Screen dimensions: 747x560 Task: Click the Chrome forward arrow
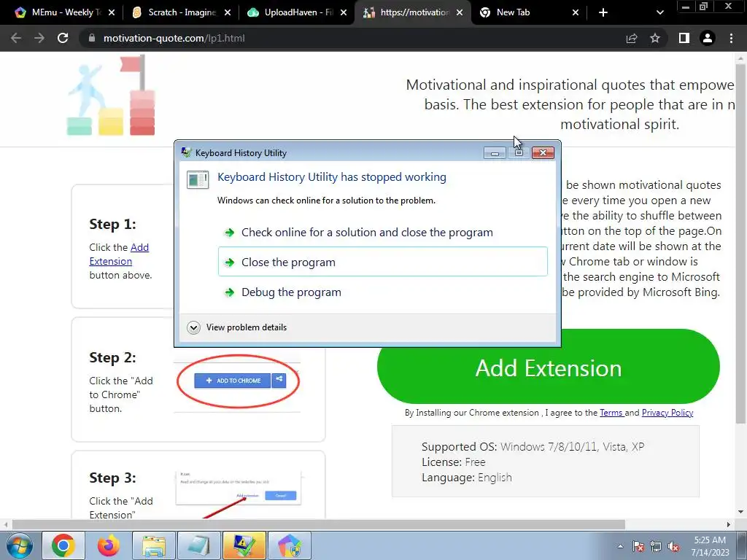pyautogui.click(x=39, y=38)
